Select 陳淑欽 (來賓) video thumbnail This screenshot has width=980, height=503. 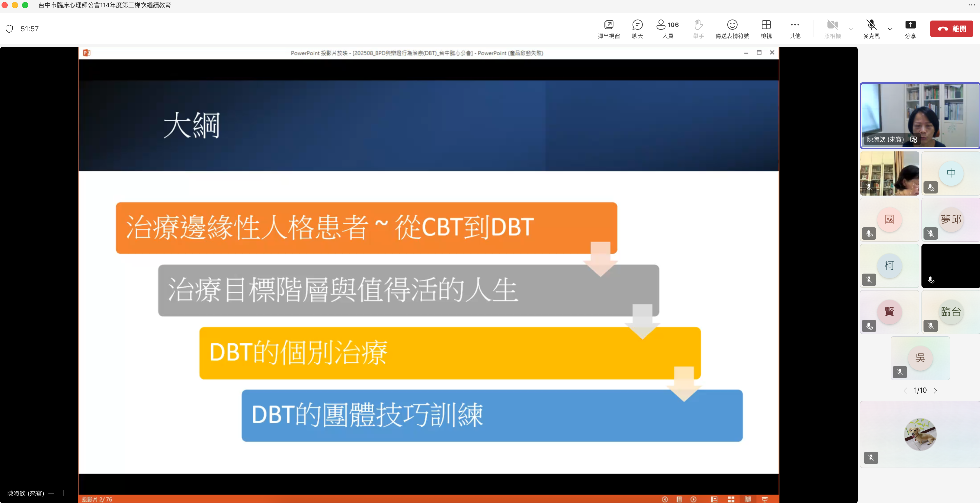tap(919, 115)
